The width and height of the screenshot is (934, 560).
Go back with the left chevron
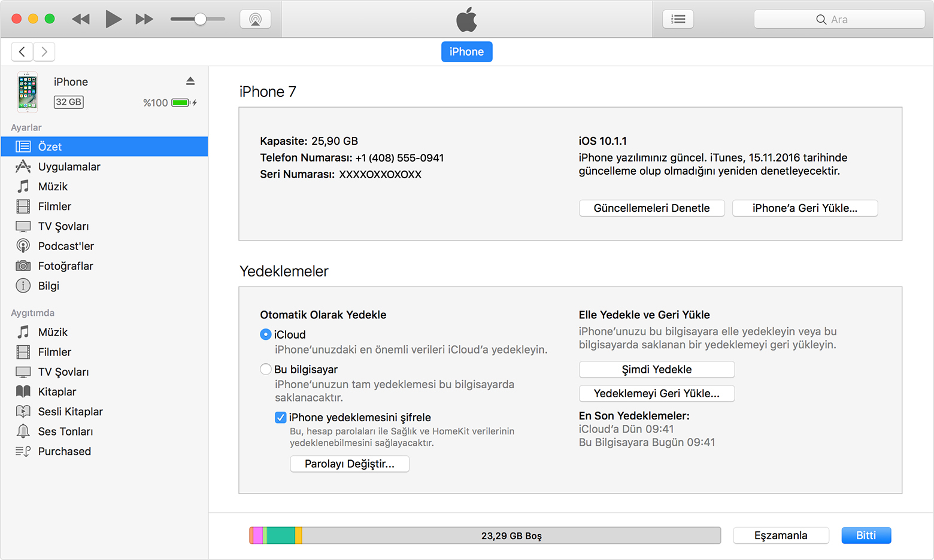coord(22,51)
